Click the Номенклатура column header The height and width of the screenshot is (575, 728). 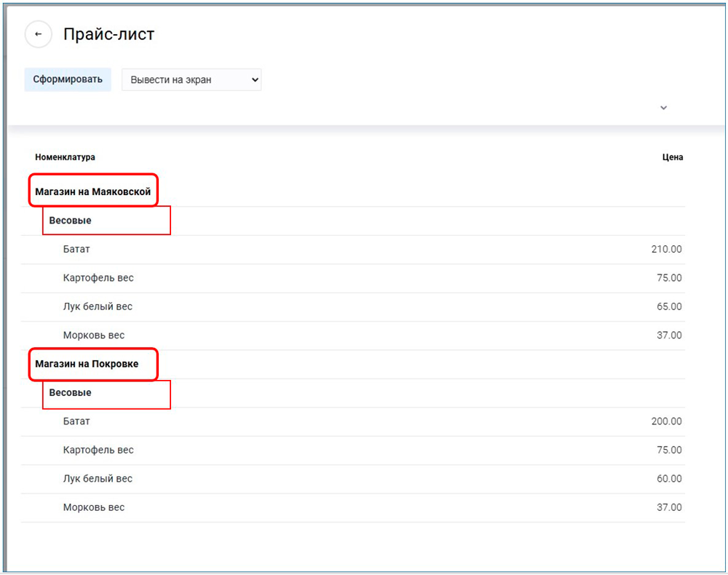[65, 157]
